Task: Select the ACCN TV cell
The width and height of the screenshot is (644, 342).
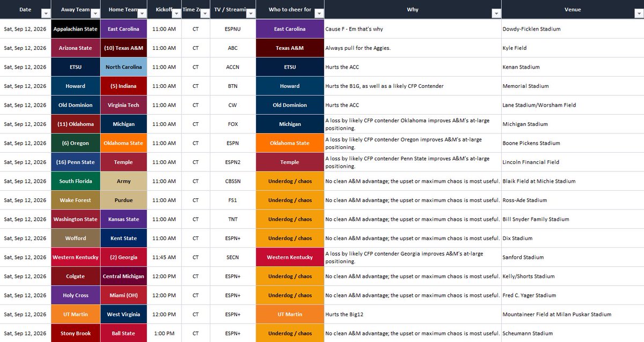Action: [x=232, y=67]
